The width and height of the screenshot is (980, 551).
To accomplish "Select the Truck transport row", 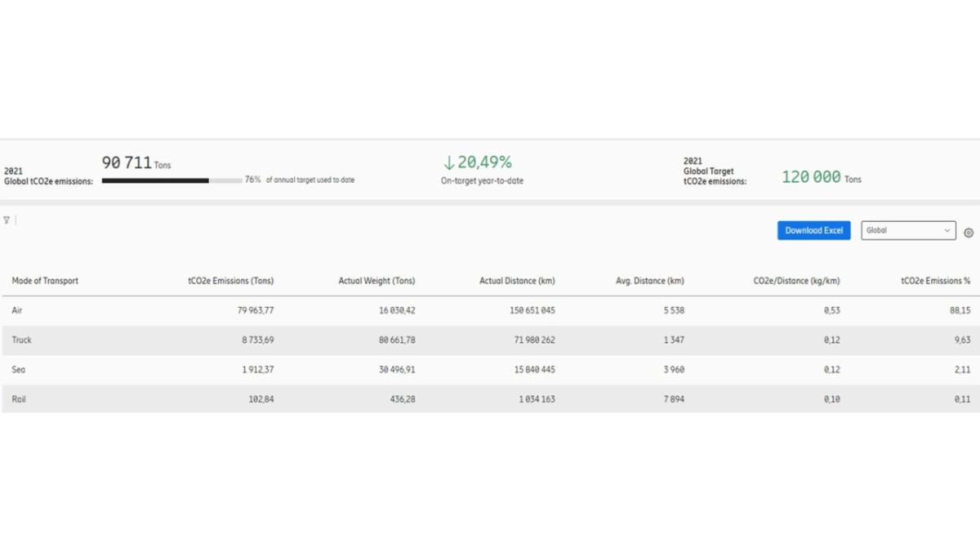I will point(22,340).
